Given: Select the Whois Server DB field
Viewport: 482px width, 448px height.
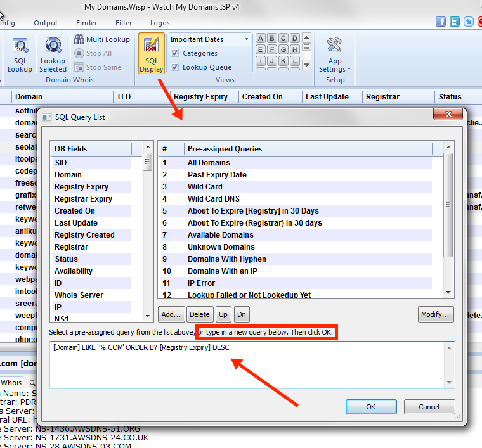Looking at the screenshot, I should [91, 295].
